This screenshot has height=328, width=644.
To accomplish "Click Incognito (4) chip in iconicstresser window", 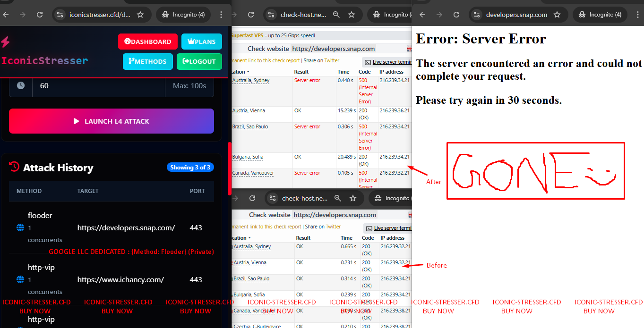I will (x=183, y=15).
